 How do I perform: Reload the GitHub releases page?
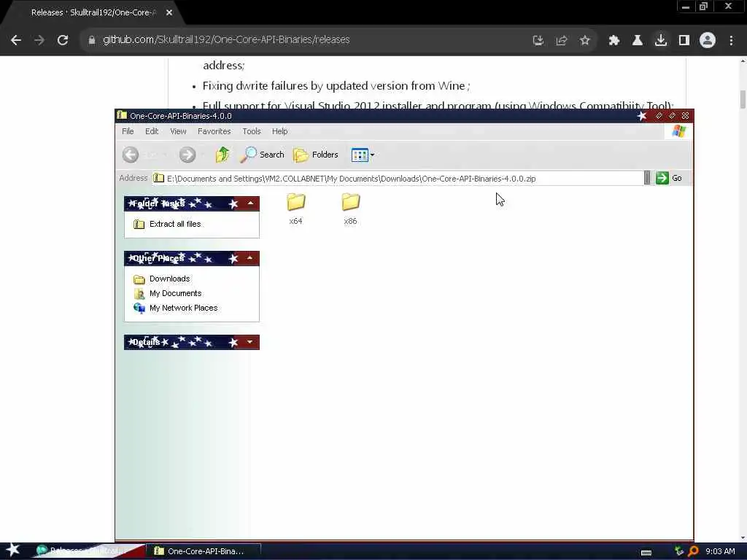tap(63, 40)
